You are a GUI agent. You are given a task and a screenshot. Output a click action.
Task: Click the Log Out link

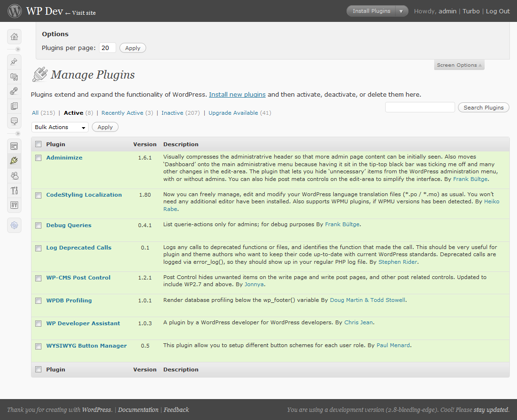point(497,11)
